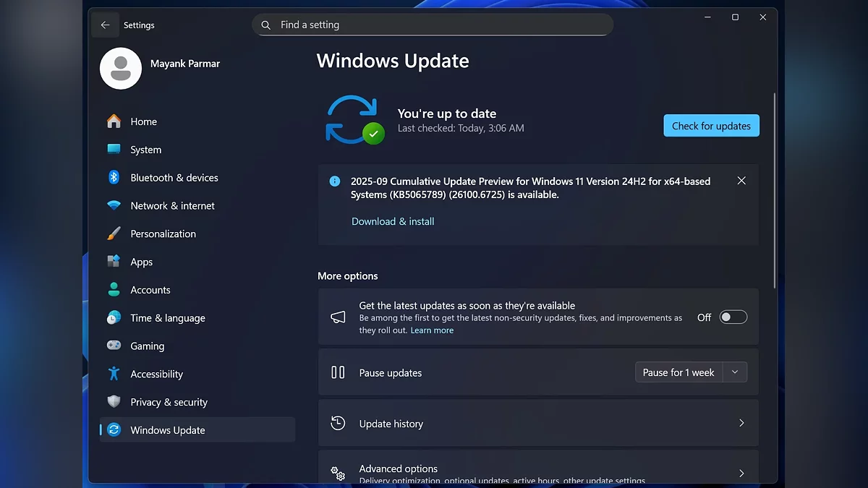This screenshot has height=488, width=868.
Task: Open the Gaming controller icon
Action: (114, 346)
